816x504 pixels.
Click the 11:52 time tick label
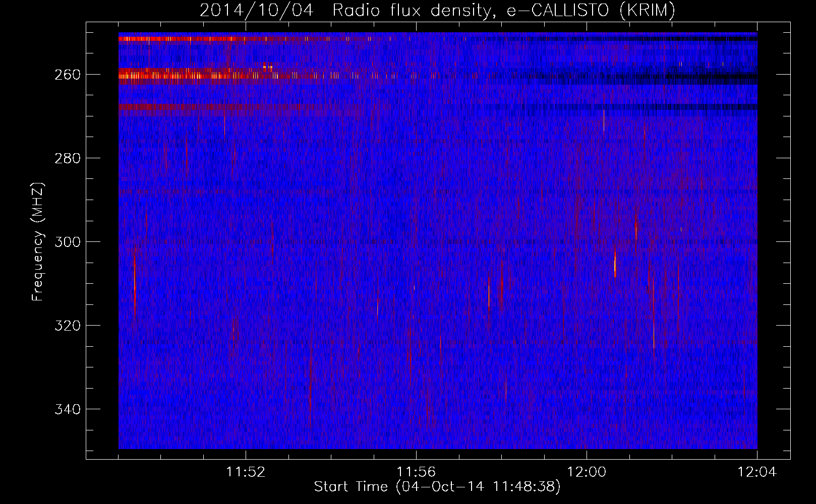(246, 472)
